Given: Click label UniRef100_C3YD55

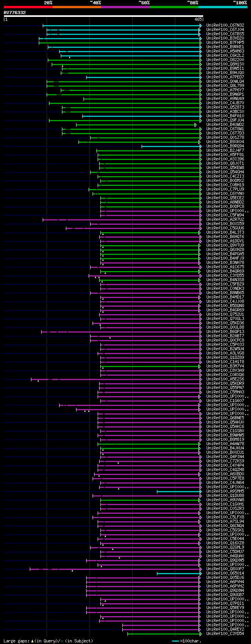Looking at the screenshot, I should 225,276.
